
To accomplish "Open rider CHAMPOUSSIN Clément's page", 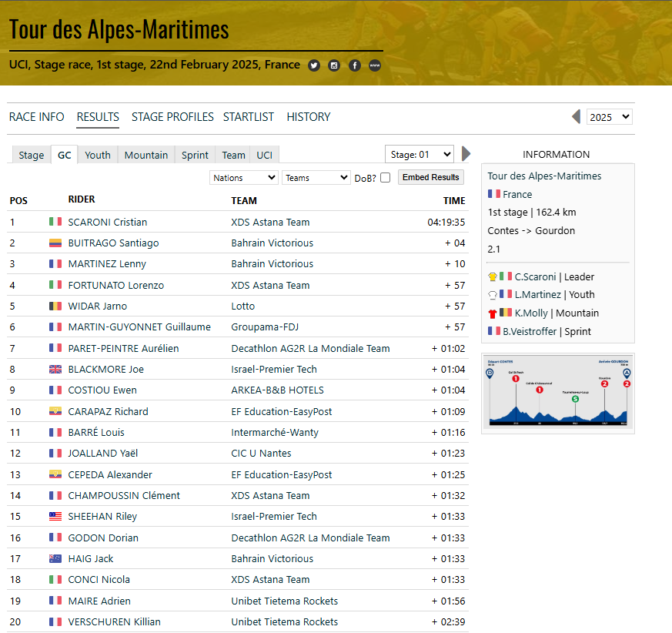I will click(x=124, y=496).
